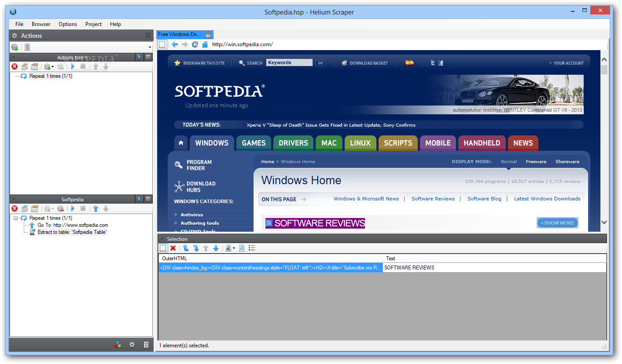Screen dimensions: 622x364
Task: Copy action in Softpedia tree toolbar
Action: tap(25, 209)
